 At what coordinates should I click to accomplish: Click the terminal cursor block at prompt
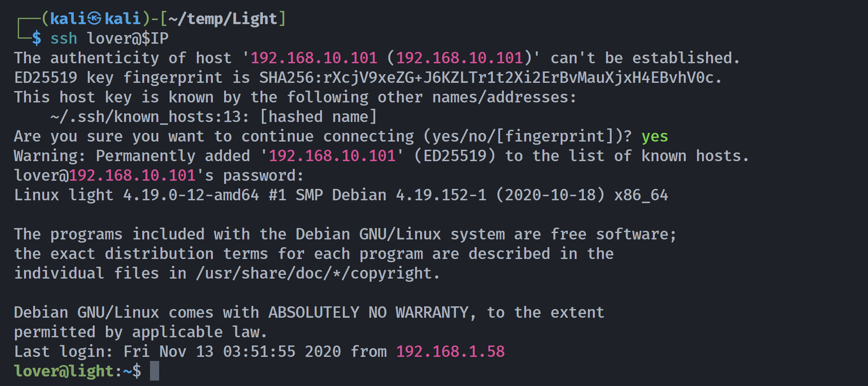click(155, 371)
